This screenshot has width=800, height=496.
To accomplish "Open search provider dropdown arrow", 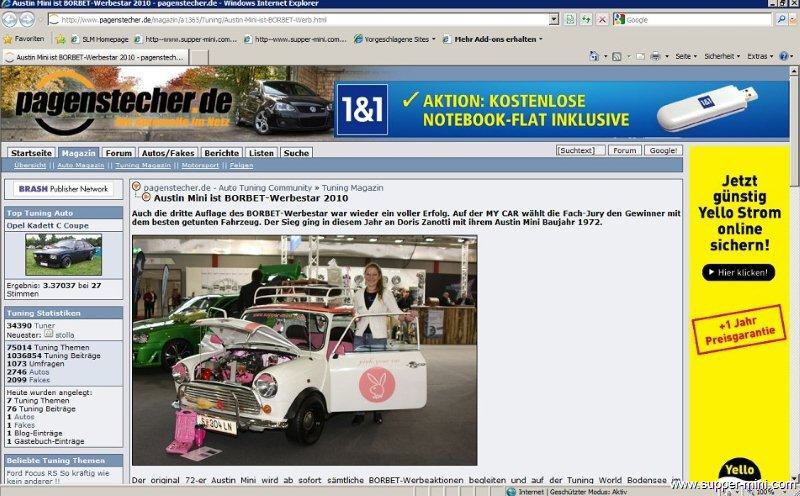I will 792,19.
